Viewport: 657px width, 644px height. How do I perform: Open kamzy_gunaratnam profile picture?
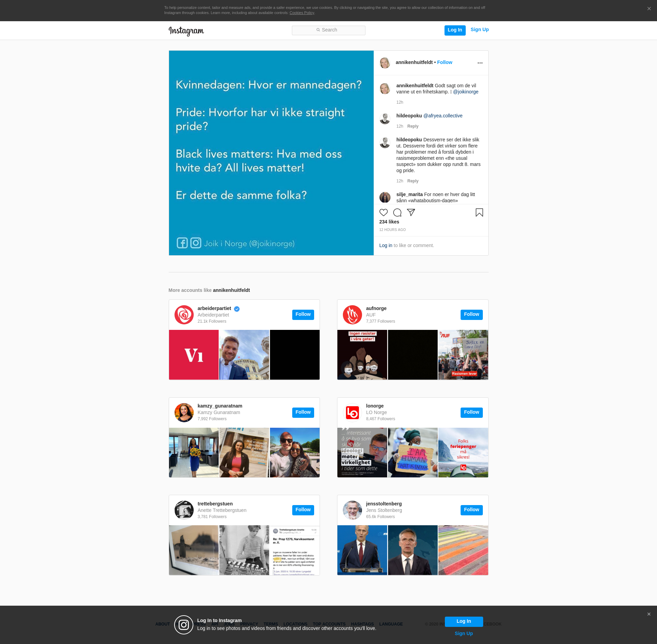(184, 413)
